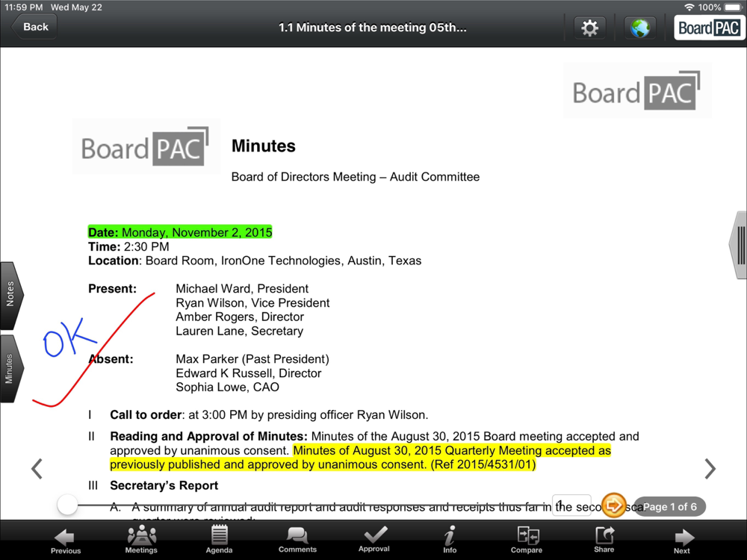This screenshot has width=747, height=560.
Task: Open the Compare tool
Action: tap(527, 540)
